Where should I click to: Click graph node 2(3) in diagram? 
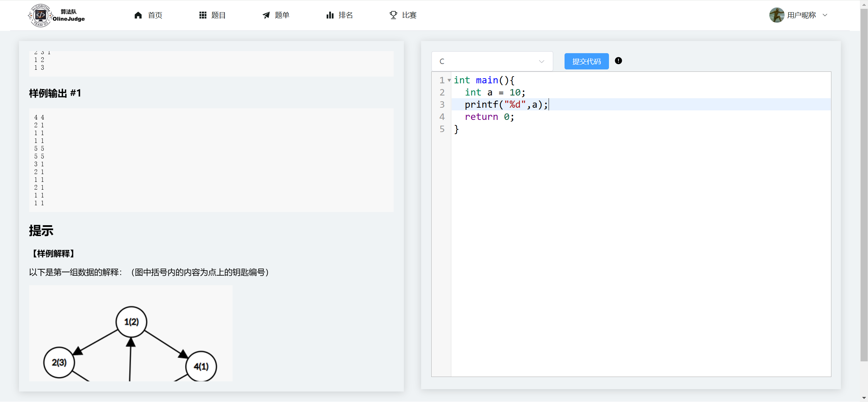[x=59, y=362]
